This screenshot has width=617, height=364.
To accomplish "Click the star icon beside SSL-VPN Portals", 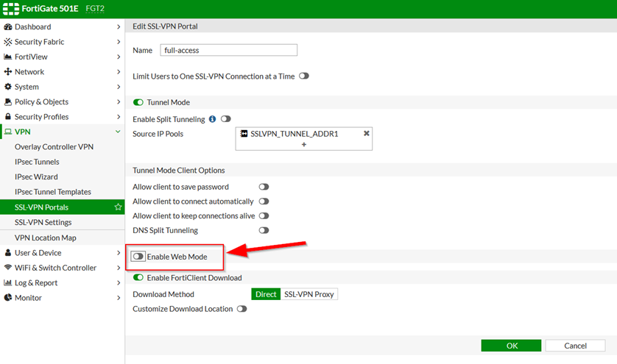I will pos(118,207).
